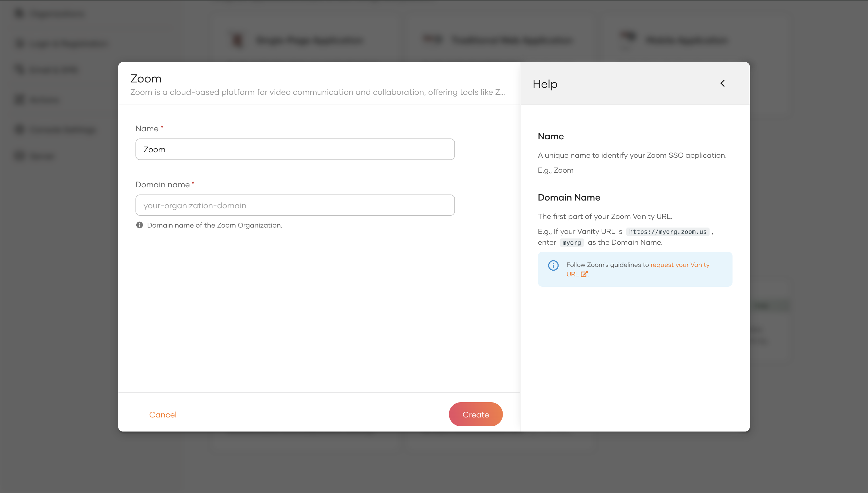Image resolution: width=868 pixels, height=493 pixels.
Task: Collapse the Help panel with the chevron
Action: coord(722,83)
